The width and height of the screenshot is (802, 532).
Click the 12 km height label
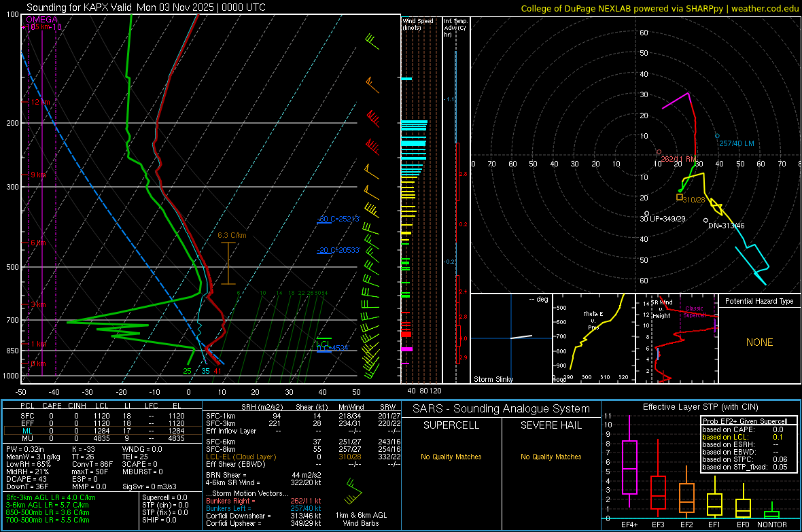[x=40, y=103]
